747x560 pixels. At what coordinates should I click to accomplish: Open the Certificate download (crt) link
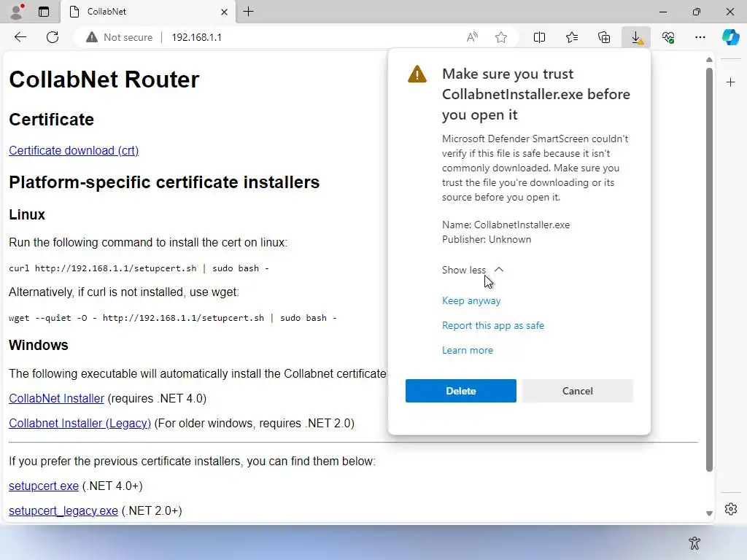click(74, 150)
